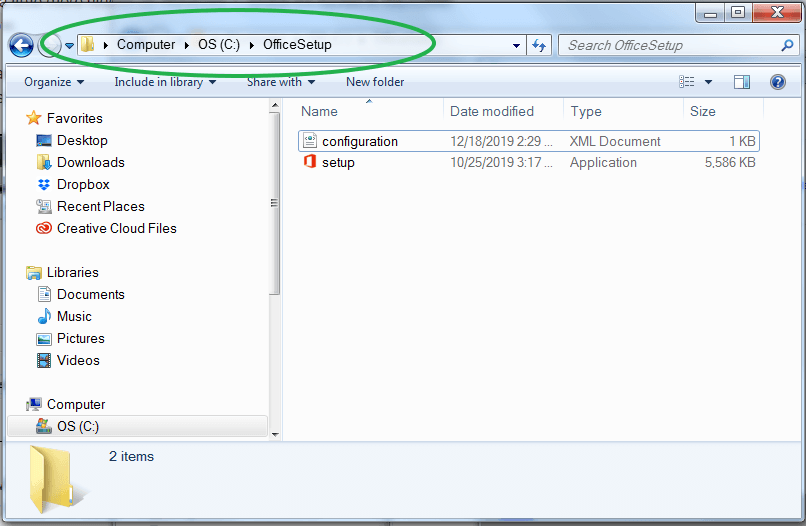Toggle the preview pane icon
806x526 pixels.
pos(742,82)
